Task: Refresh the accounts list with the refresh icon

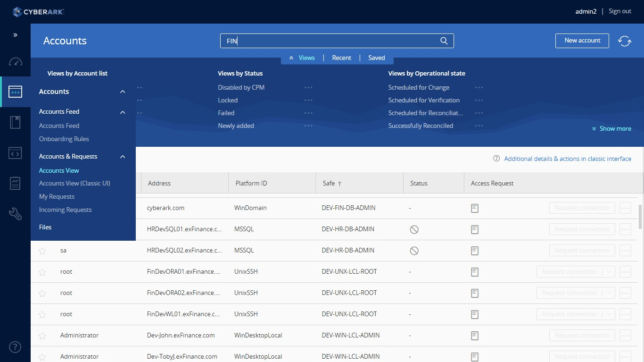Action: click(625, 41)
